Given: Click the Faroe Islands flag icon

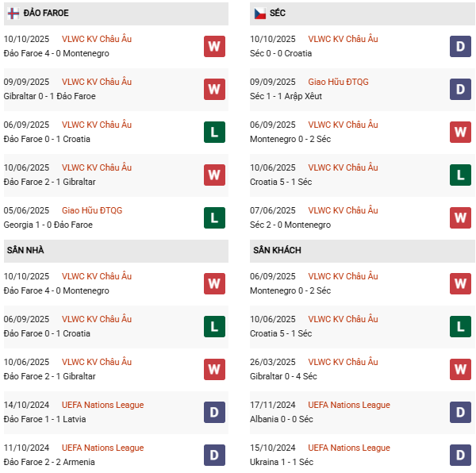Looking at the screenshot, I should coord(13,13).
